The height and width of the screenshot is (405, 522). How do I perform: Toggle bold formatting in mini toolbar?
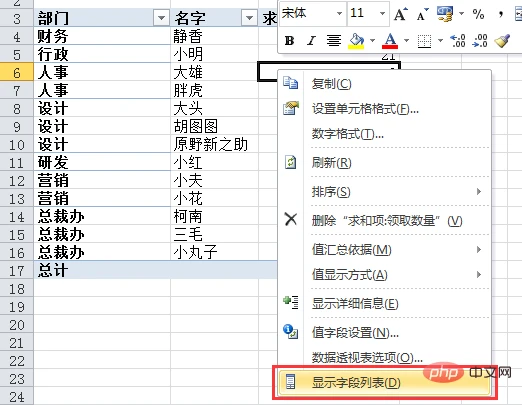289,41
